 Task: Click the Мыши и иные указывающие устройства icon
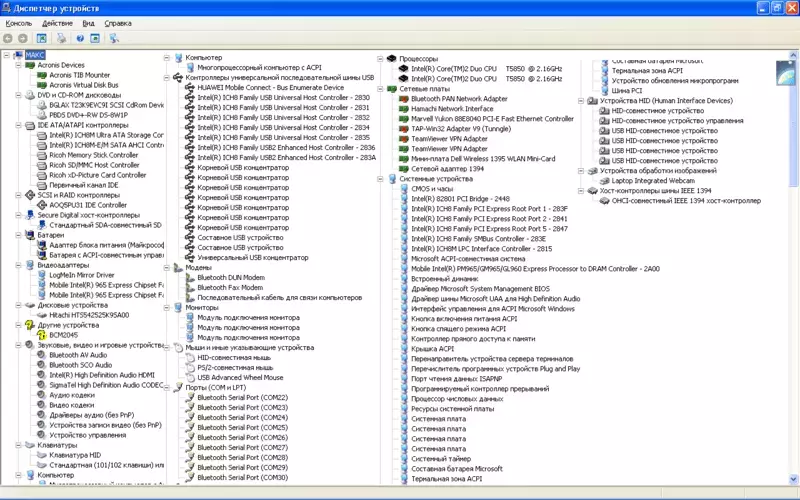click(178, 347)
